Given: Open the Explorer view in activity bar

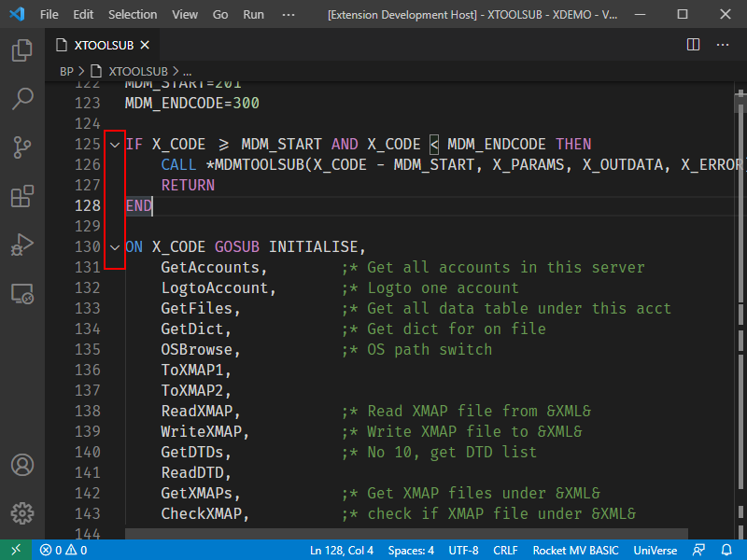Looking at the screenshot, I should pyautogui.click(x=21, y=50).
